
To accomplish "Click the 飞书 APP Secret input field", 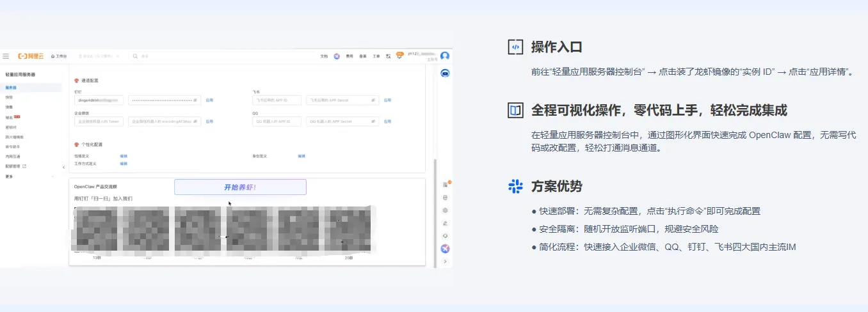I will coord(342,100).
